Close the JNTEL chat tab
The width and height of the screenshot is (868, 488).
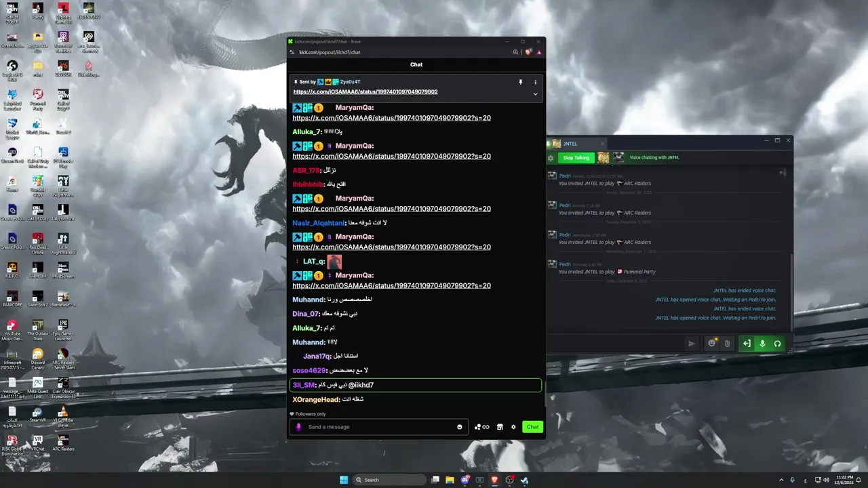(x=602, y=144)
